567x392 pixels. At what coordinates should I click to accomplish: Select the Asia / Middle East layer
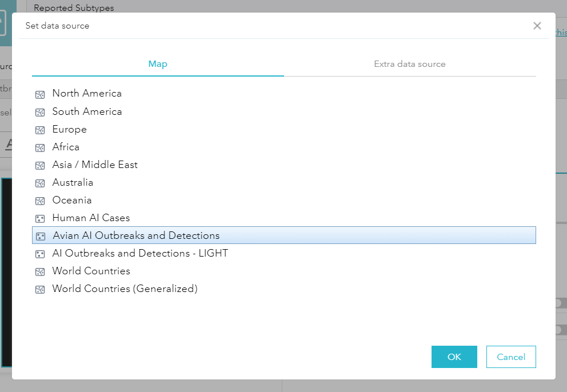point(284,165)
